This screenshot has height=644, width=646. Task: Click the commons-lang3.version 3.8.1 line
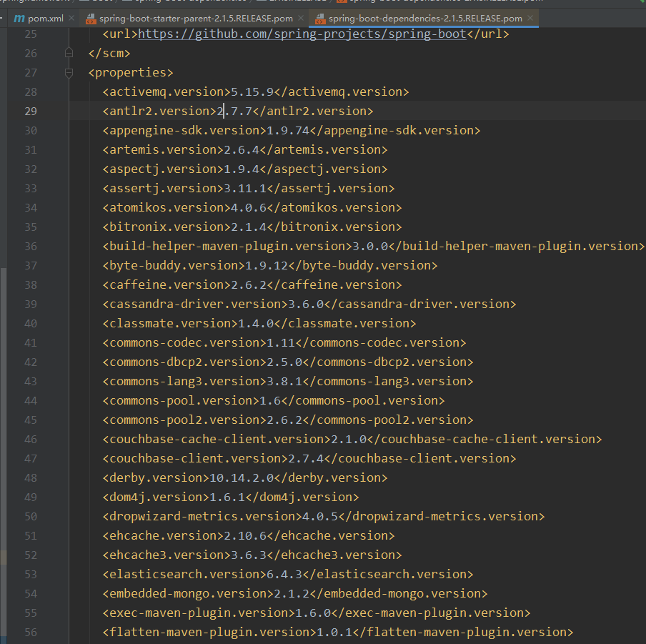288,382
